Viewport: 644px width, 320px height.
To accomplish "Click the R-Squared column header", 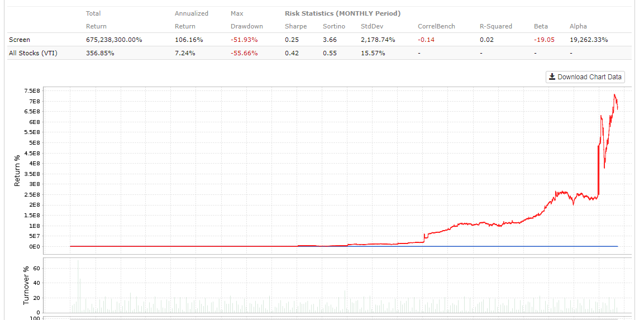I will [x=496, y=26].
